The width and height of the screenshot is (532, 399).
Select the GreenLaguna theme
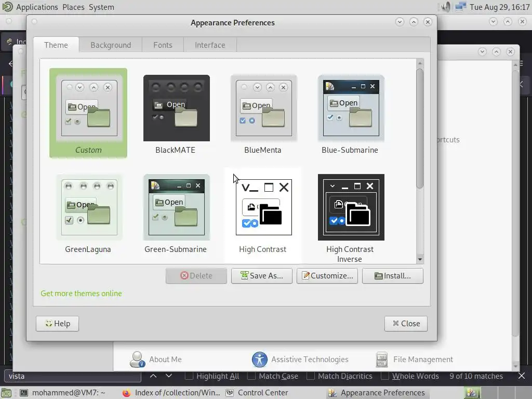pos(89,214)
